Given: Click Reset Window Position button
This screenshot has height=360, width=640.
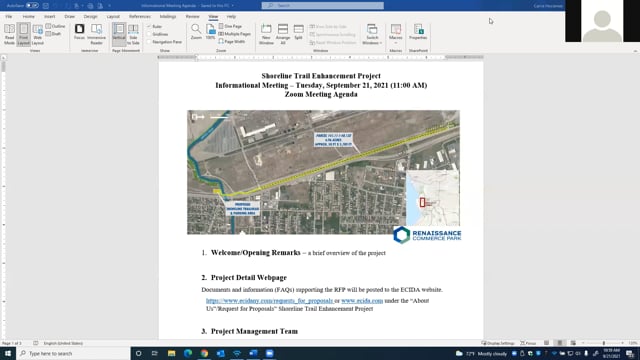Looking at the screenshot, I should [333, 42].
